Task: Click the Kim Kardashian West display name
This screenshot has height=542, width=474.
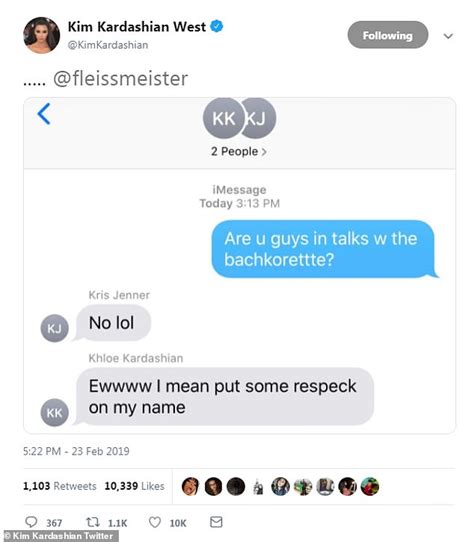Action: tap(137, 27)
